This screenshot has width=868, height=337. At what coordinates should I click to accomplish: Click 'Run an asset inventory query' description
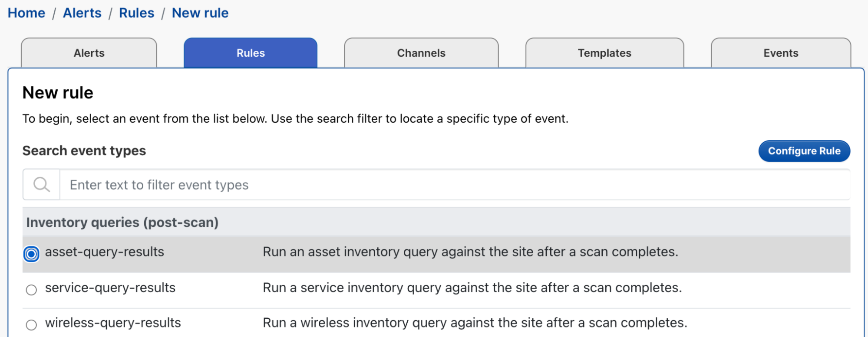click(471, 252)
